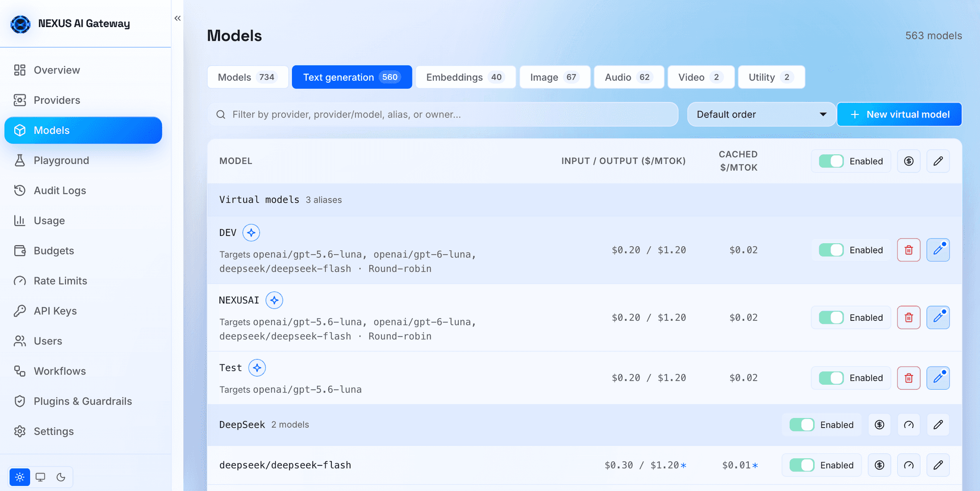The image size is (980, 491).
Task: Delete the Test virtual model
Action: click(909, 378)
